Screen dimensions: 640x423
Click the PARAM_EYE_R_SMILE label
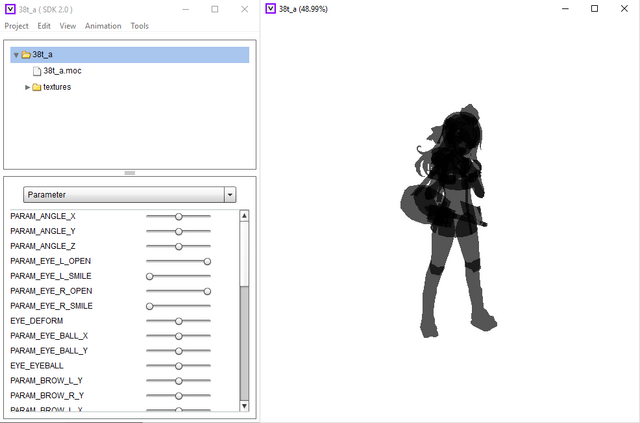[51, 306]
